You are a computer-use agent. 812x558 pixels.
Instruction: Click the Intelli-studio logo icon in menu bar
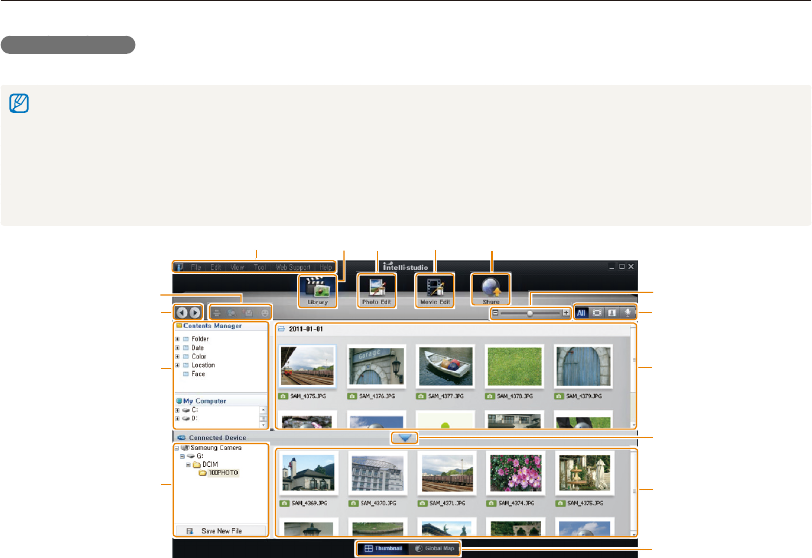(179, 267)
